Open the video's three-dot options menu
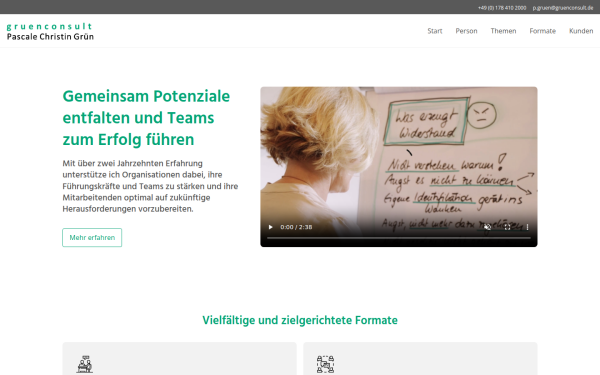Screen dimensions: 600x375 (x=527, y=227)
